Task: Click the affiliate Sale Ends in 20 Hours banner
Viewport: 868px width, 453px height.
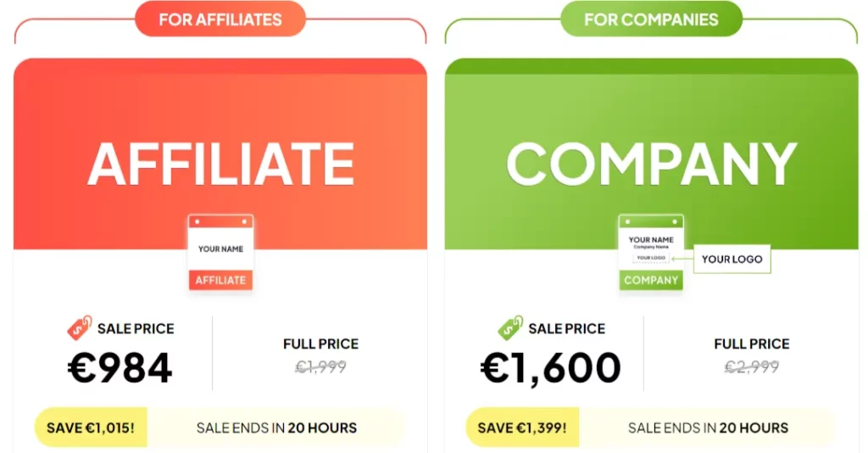Action: tap(276, 428)
